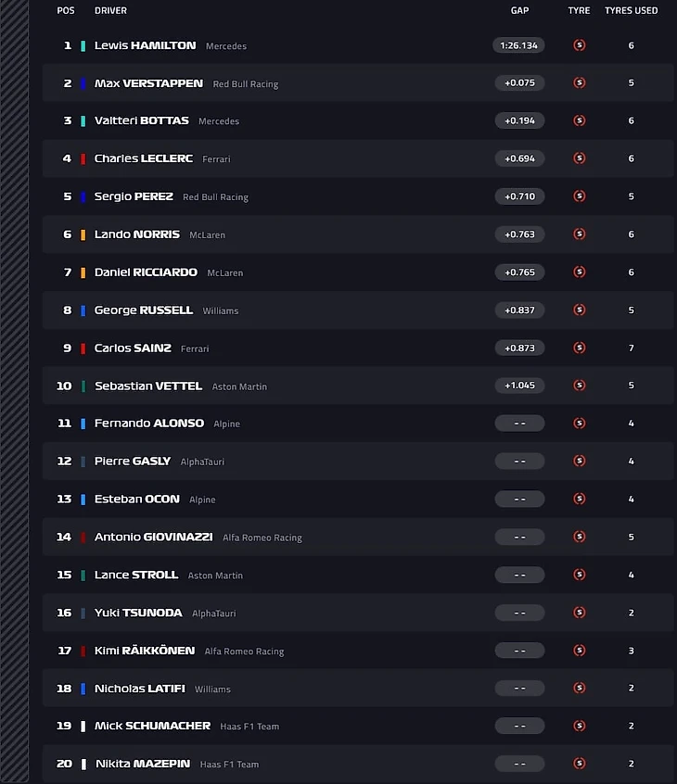The image size is (677, 784).
Task: Click the soft tyre icon in Hamilton's row
Action: 580,45
